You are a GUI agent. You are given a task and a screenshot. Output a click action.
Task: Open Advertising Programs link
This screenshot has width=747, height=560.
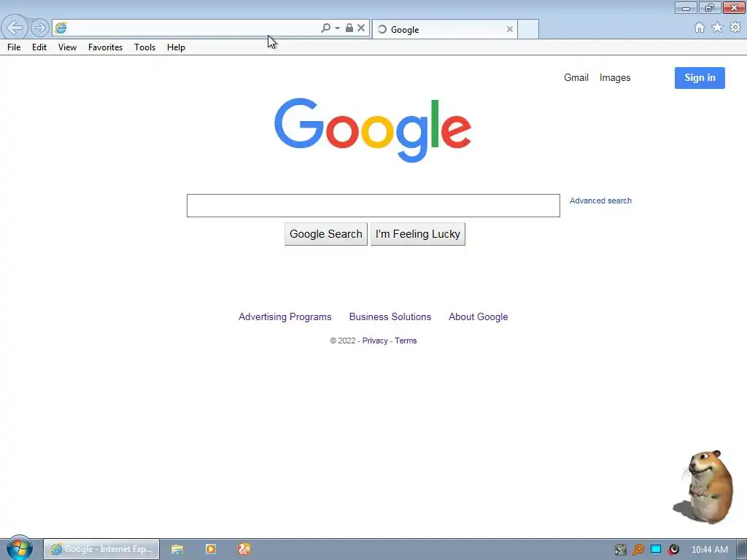pyautogui.click(x=285, y=317)
